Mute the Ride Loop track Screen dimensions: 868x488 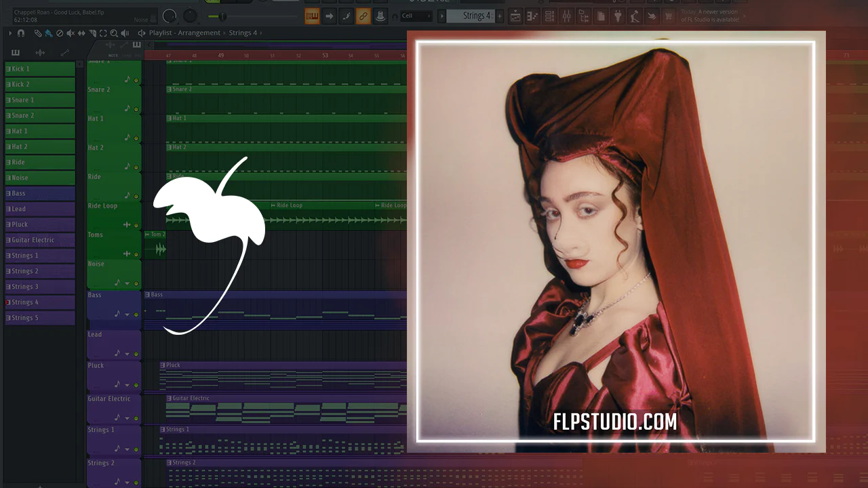pos(136,225)
